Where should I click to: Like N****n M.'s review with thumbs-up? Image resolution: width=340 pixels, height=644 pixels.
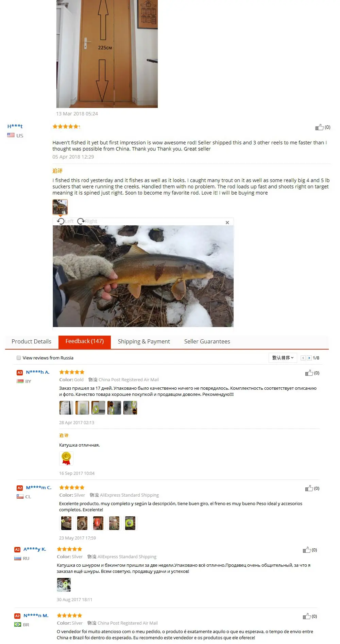coord(306,616)
